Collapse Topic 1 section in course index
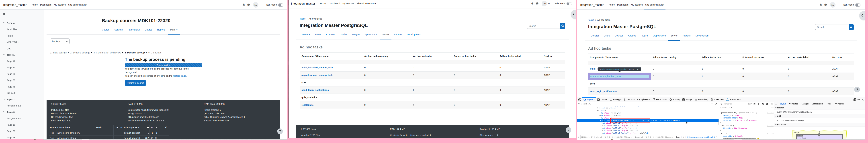 4,55
